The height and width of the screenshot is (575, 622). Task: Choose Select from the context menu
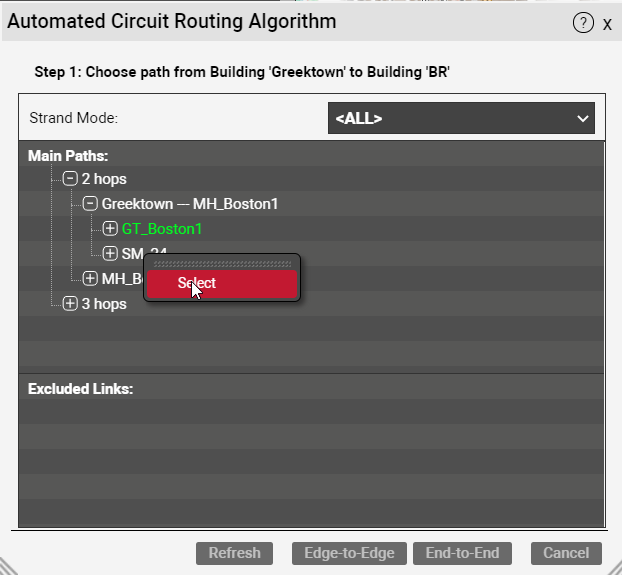222,284
